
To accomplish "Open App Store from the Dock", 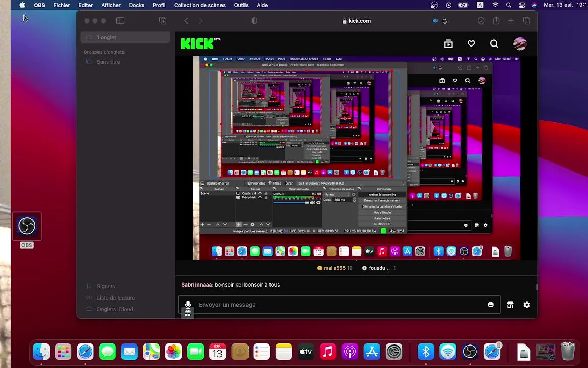I will pyautogui.click(x=372, y=352).
